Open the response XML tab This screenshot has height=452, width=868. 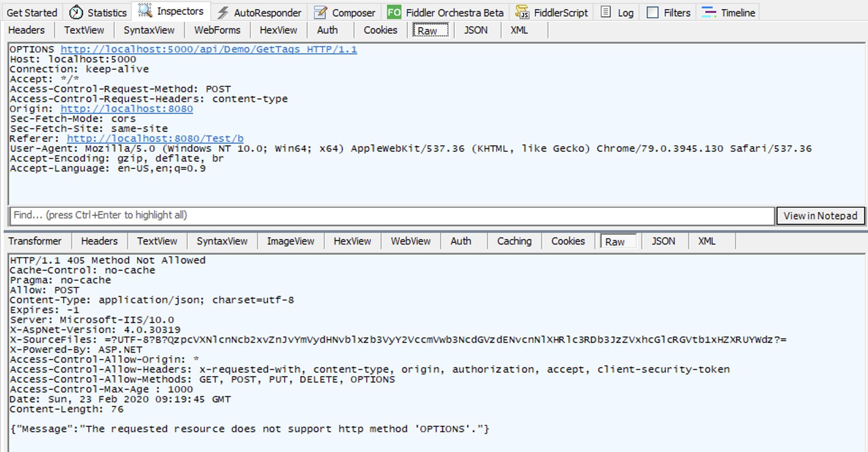707,241
